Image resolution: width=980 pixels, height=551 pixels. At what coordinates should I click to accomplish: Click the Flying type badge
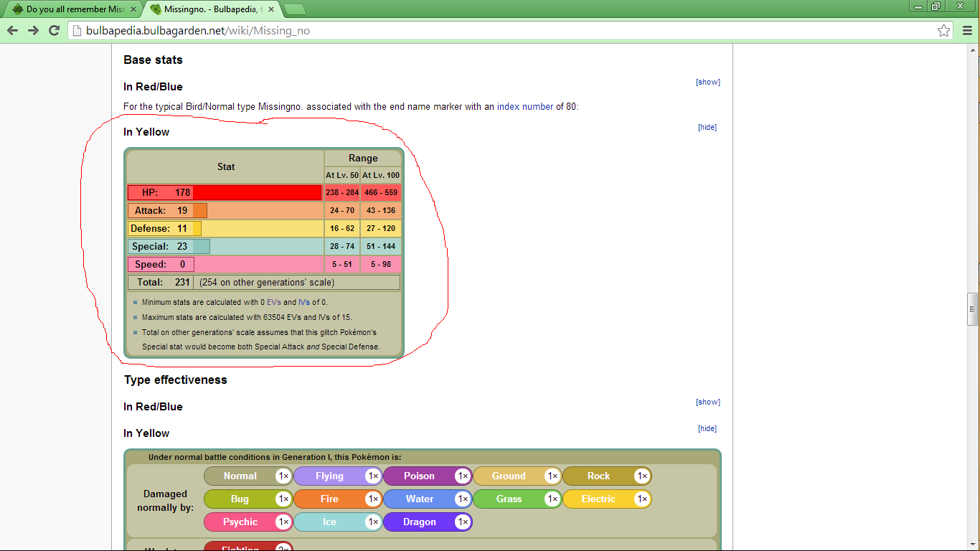tap(338, 476)
